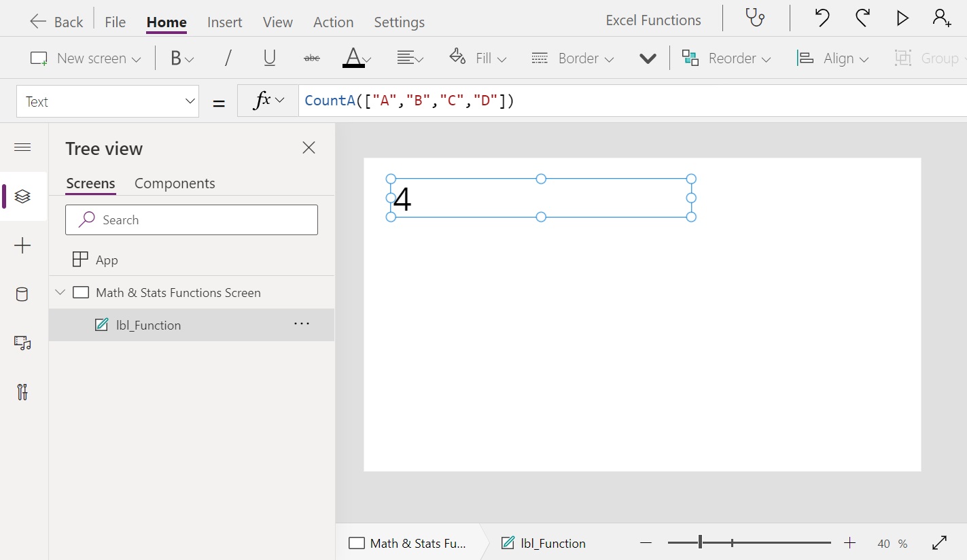Open the Text property dropdown
Image resolution: width=967 pixels, height=560 pixels.
point(107,102)
